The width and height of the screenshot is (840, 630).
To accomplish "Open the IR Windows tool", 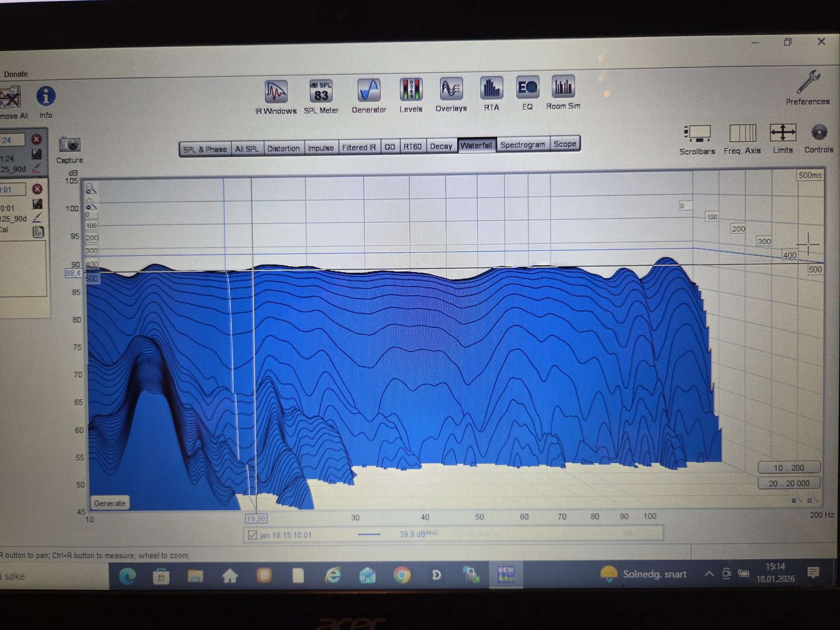I will point(276,97).
